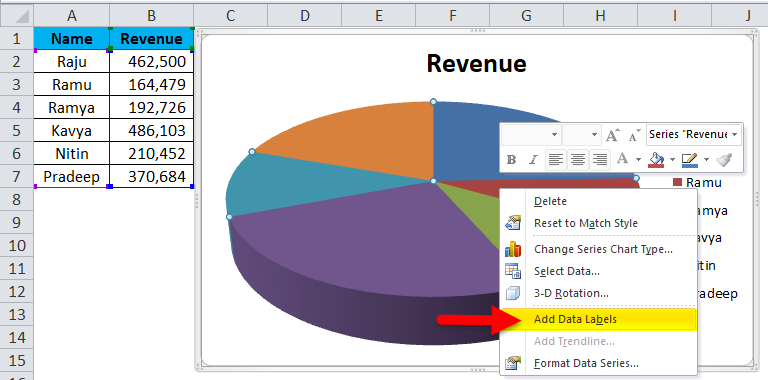
Task: Click the Reset to Match Style icon
Action: (x=513, y=223)
